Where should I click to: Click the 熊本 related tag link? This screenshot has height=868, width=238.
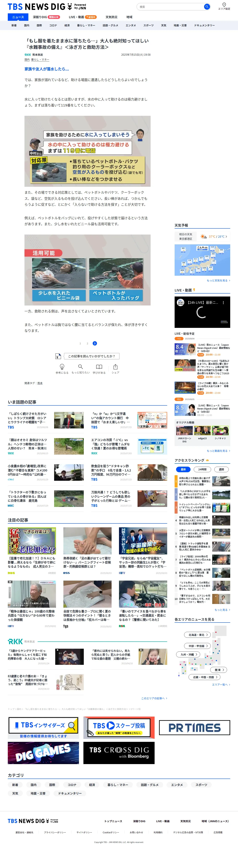tap(40, 383)
